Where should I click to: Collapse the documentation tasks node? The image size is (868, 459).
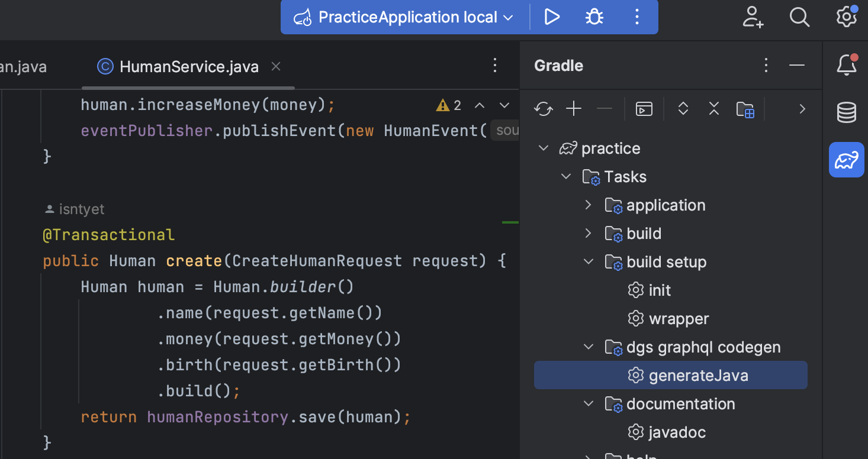tap(587, 403)
